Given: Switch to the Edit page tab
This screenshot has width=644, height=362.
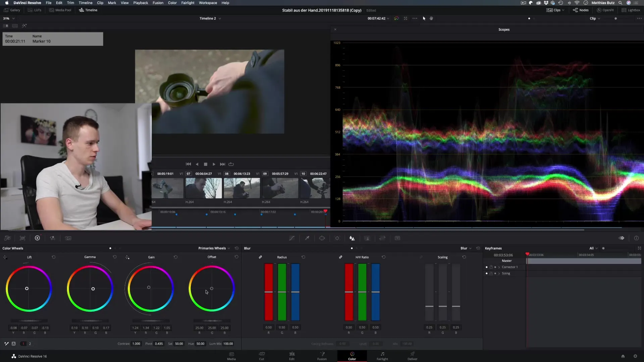Looking at the screenshot, I should tap(292, 356).
